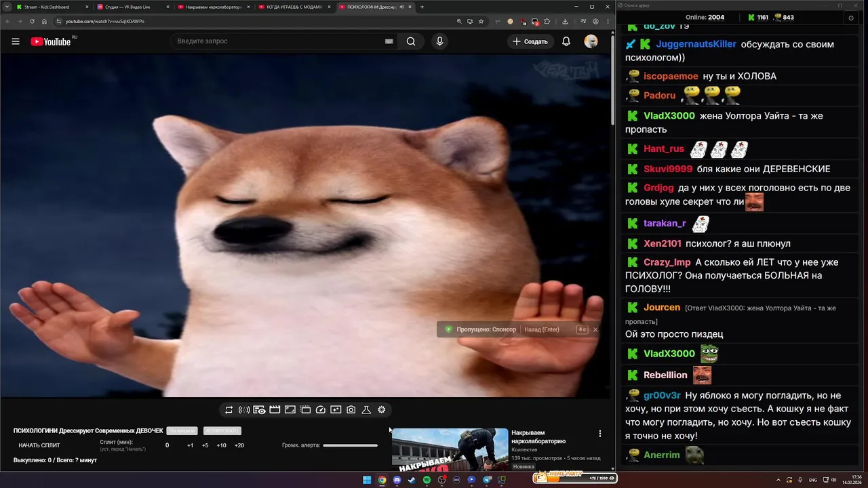
Task: Open Chrome extensions puzzle icon
Action: pos(547,21)
